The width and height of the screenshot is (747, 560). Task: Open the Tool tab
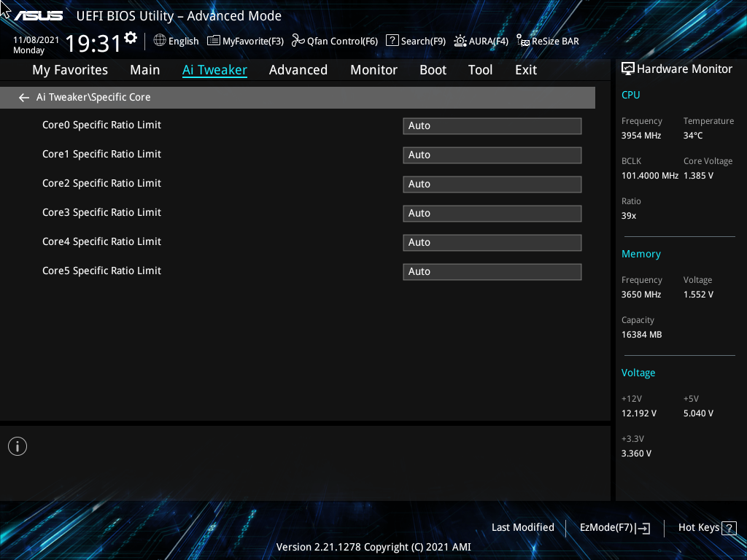point(480,70)
